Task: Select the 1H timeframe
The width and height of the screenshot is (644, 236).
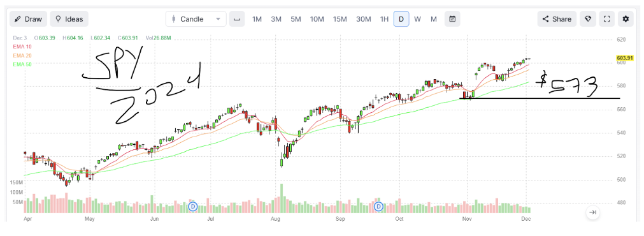Action: (384, 19)
